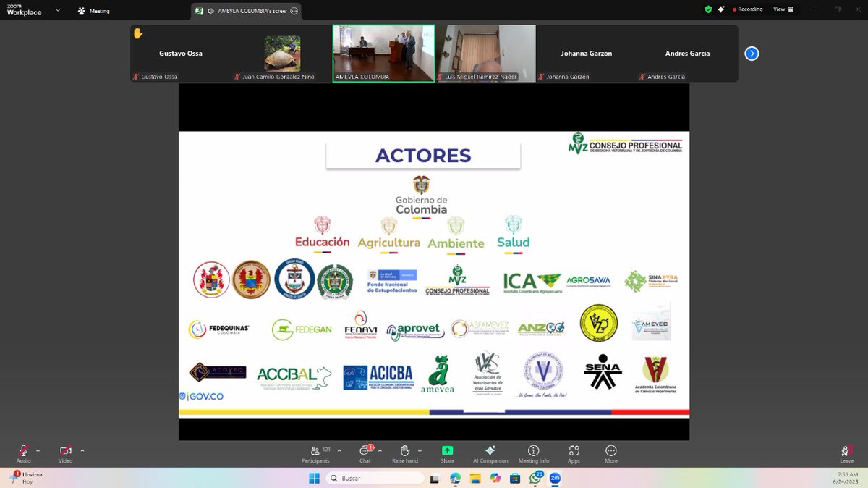The width and height of the screenshot is (868, 488).
Task: Switch to the Meeting tab
Action: 94,10
